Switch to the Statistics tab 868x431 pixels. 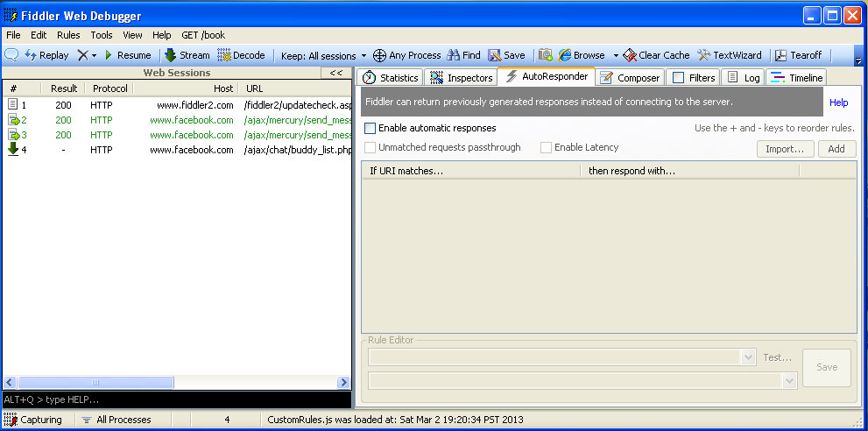coord(391,78)
